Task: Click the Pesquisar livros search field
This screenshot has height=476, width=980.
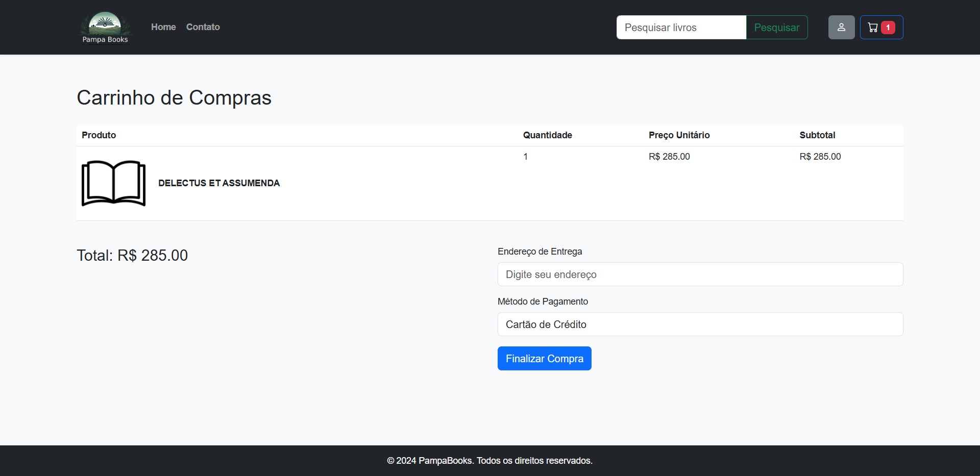Action: (x=681, y=27)
